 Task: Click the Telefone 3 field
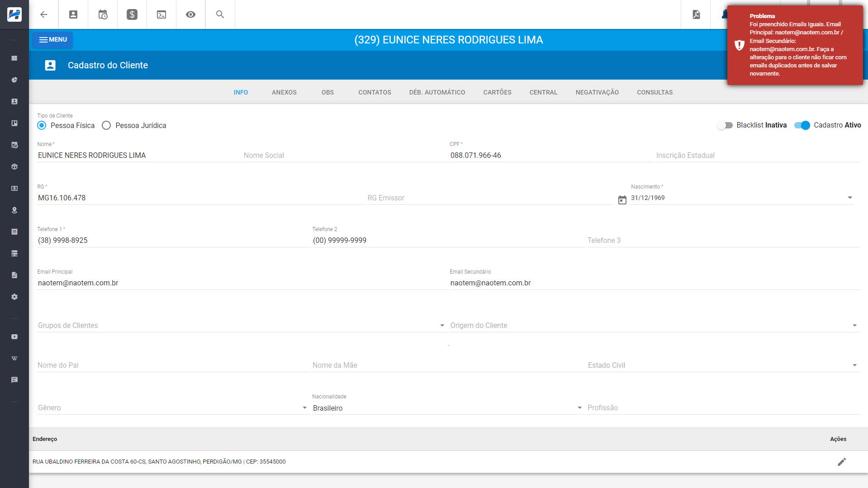click(723, 241)
